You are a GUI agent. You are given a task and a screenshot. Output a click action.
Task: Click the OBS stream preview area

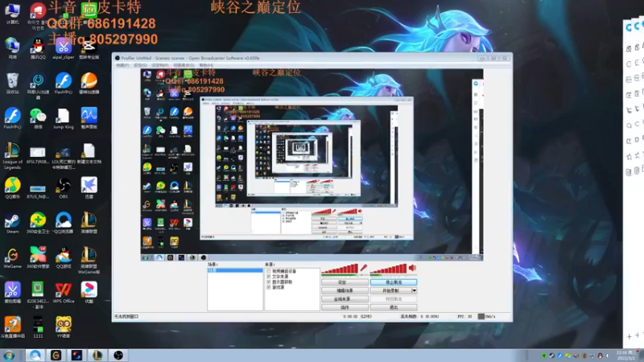coord(312,165)
